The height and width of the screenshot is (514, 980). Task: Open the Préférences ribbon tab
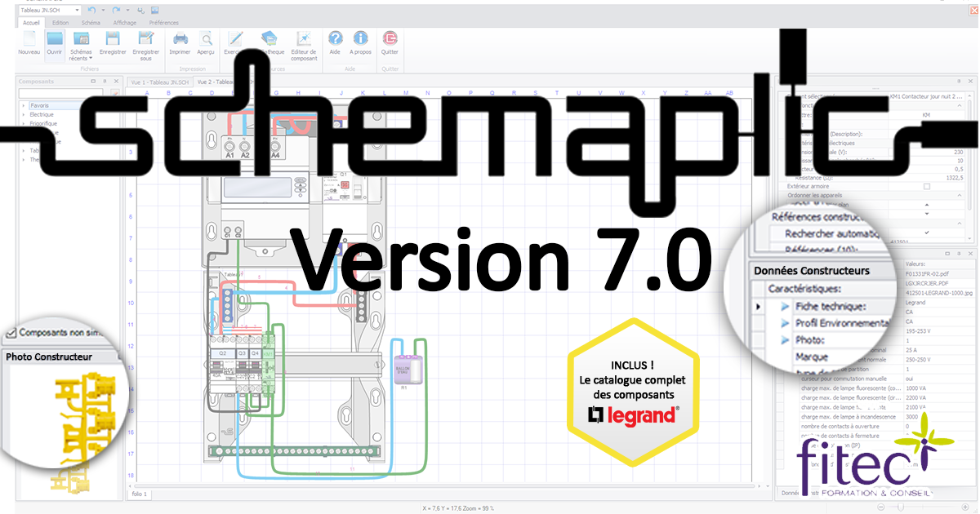click(163, 23)
